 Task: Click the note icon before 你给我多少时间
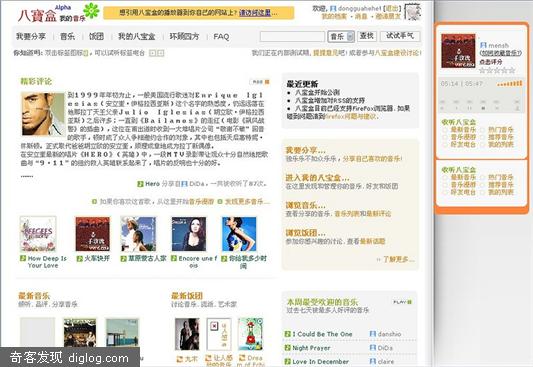224,259
